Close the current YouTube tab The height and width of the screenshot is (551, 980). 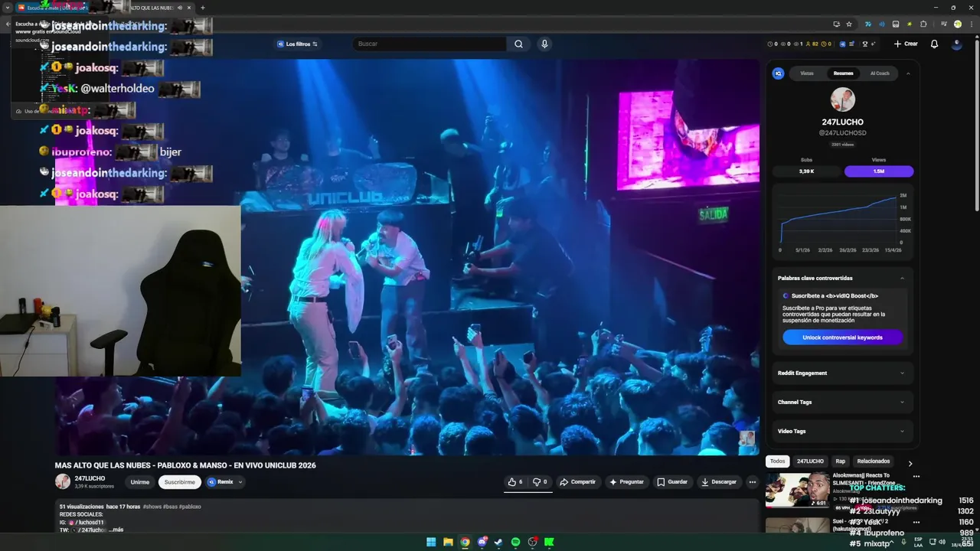[x=189, y=8]
